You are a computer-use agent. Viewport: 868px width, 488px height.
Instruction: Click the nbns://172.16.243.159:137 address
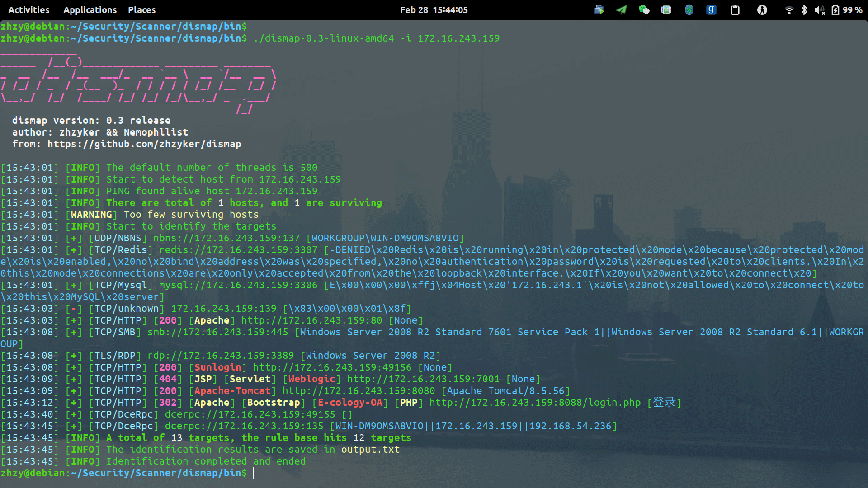click(x=227, y=238)
